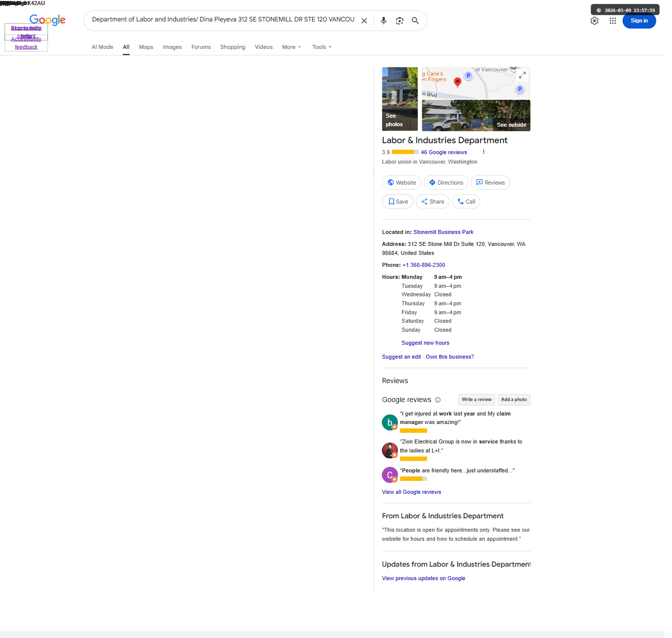Share this business listing
This screenshot has width=672, height=638.
[x=433, y=202]
